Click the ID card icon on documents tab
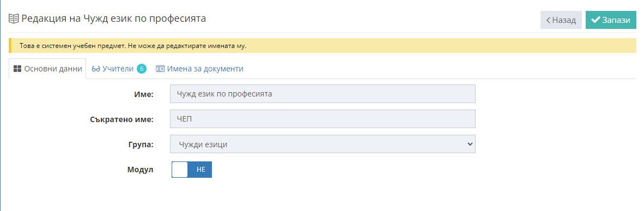The width and height of the screenshot is (644, 211). tap(160, 69)
